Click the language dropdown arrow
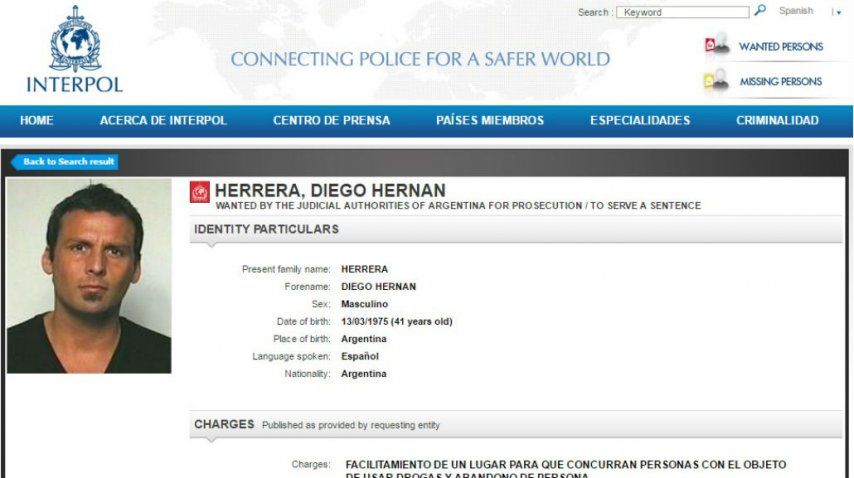Viewport: 854px width, 478px height. [838, 13]
